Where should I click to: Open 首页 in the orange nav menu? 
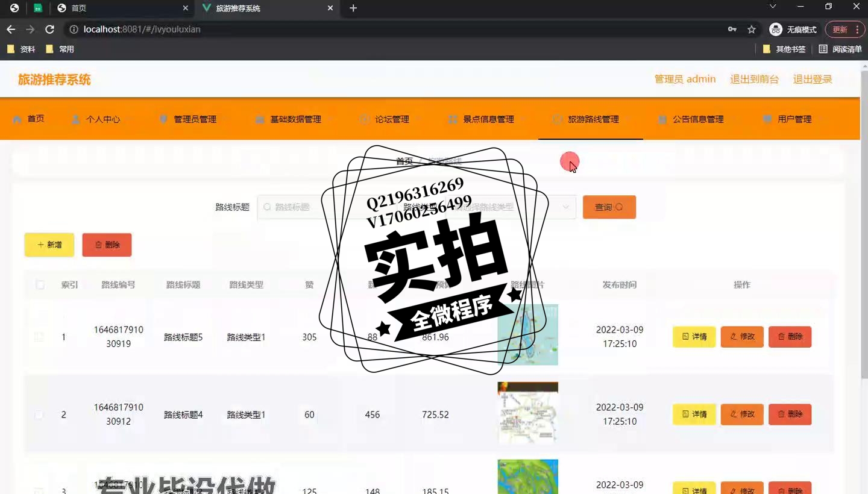pos(28,119)
